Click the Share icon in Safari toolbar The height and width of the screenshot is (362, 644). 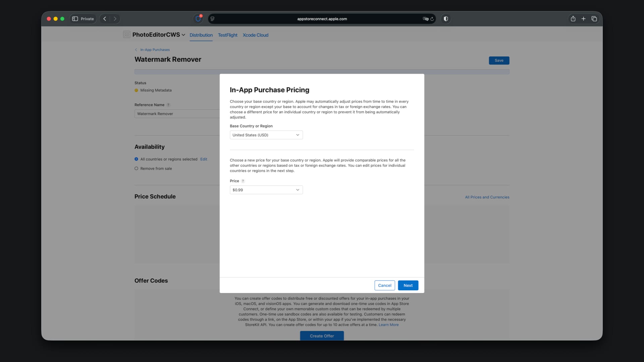(x=573, y=19)
